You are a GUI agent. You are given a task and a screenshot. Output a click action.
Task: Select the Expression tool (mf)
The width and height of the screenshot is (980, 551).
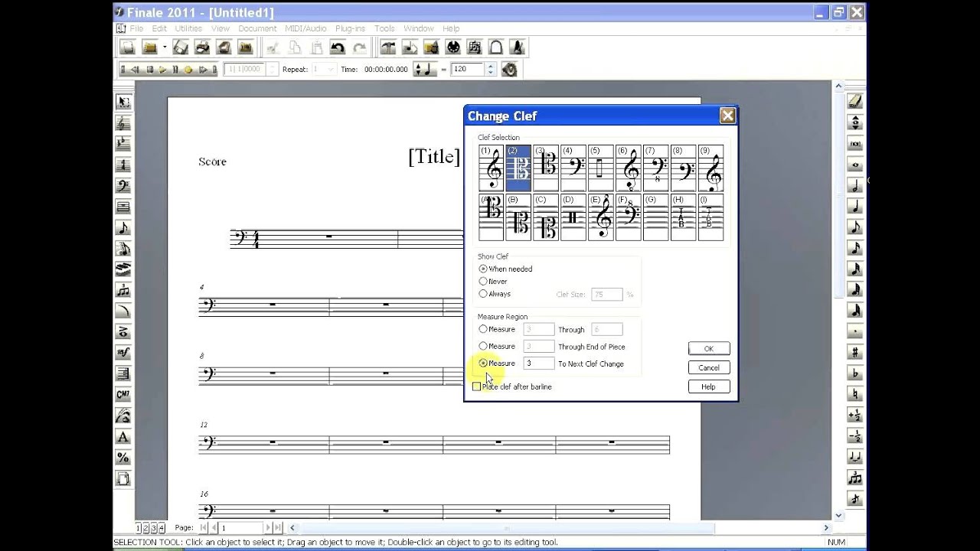click(122, 353)
